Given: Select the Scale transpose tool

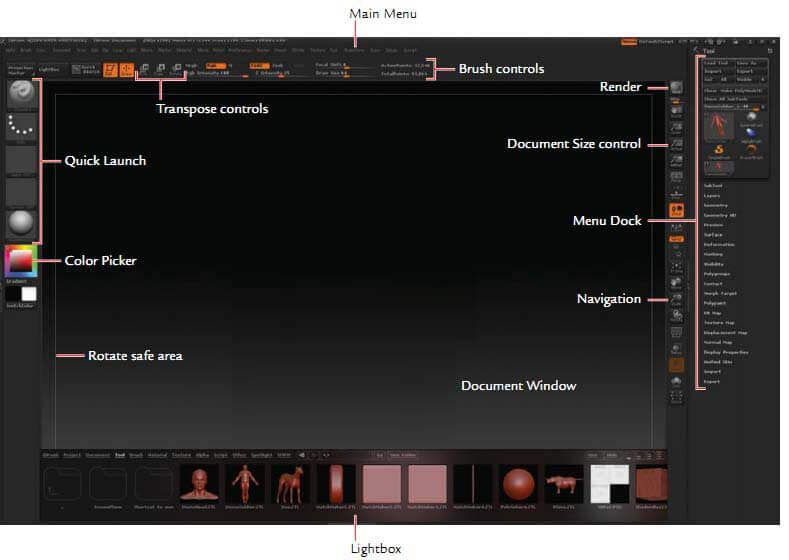Looking at the screenshot, I should 161,69.
